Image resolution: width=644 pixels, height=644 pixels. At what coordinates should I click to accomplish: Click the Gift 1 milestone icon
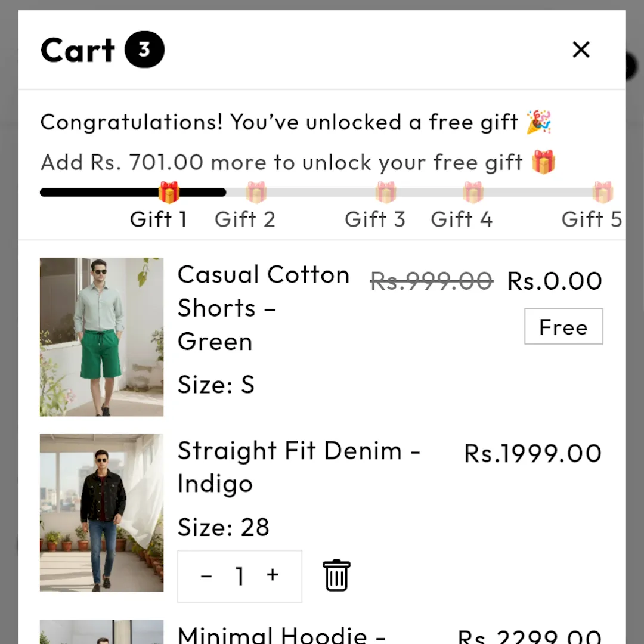(169, 193)
